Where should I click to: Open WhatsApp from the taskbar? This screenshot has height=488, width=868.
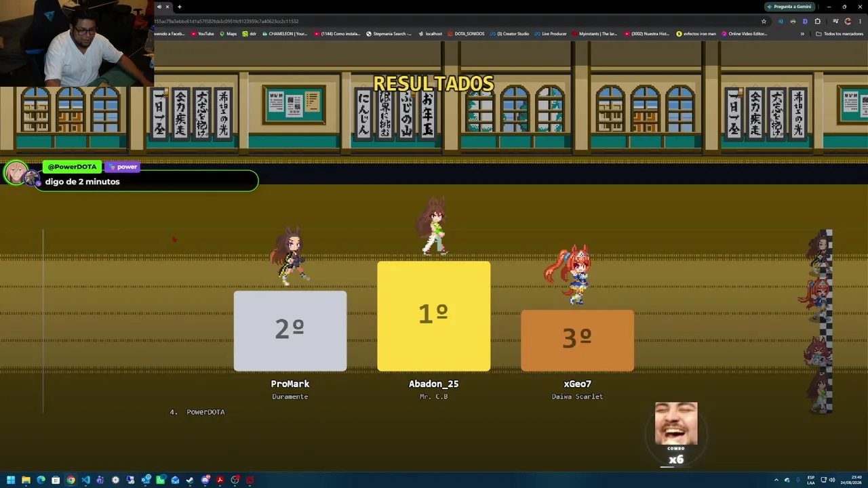tap(160, 481)
